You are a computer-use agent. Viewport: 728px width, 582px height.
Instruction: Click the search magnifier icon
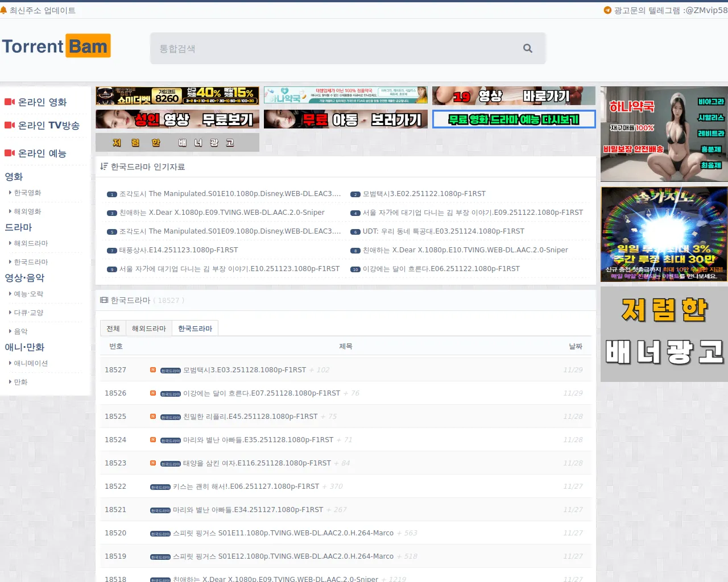click(528, 49)
